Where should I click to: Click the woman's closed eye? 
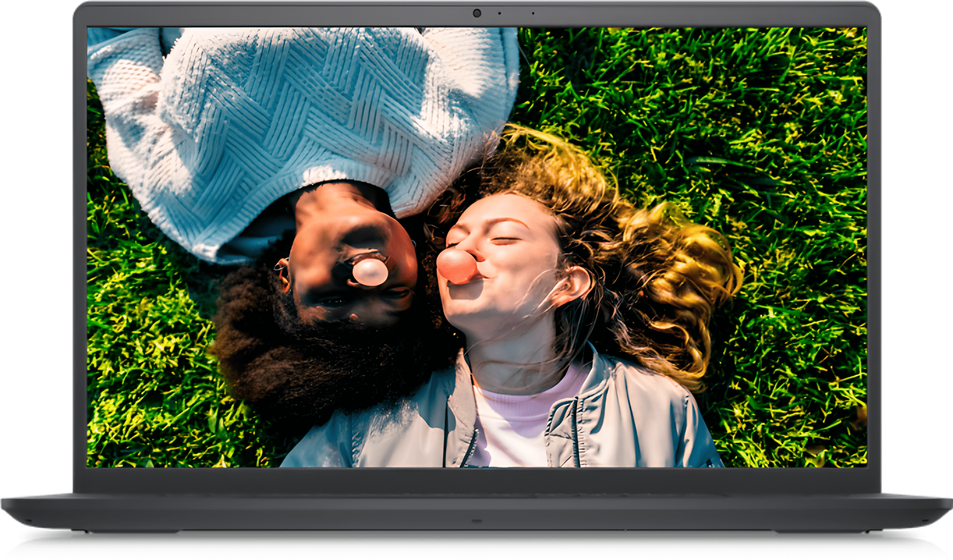pyautogui.click(x=505, y=241)
